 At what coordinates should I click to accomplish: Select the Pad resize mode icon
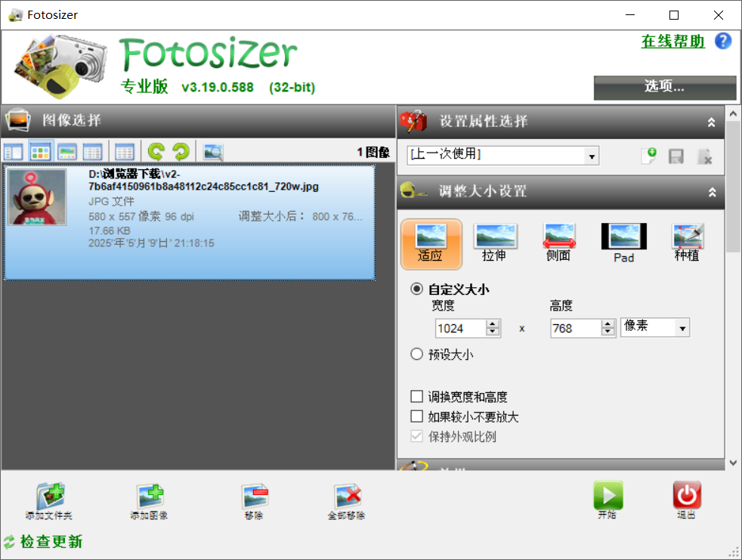click(623, 243)
